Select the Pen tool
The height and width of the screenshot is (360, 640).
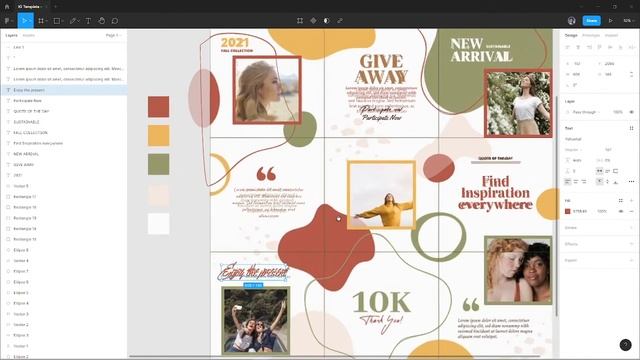(x=73, y=20)
